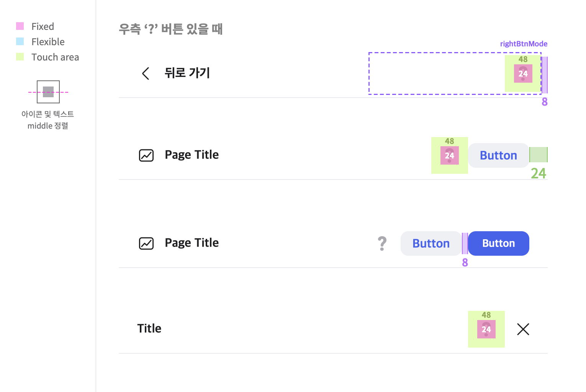Click the help icon left of the single gray Button
586x392 pixels.
click(x=450, y=155)
